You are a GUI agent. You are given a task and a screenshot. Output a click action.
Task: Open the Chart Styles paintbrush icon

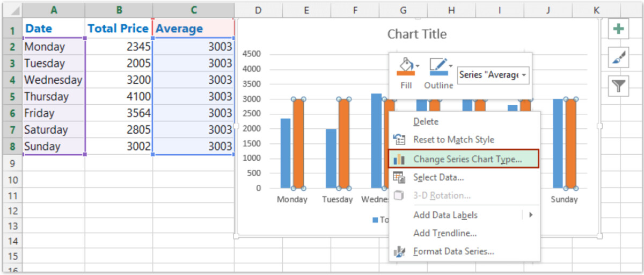point(618,57)
